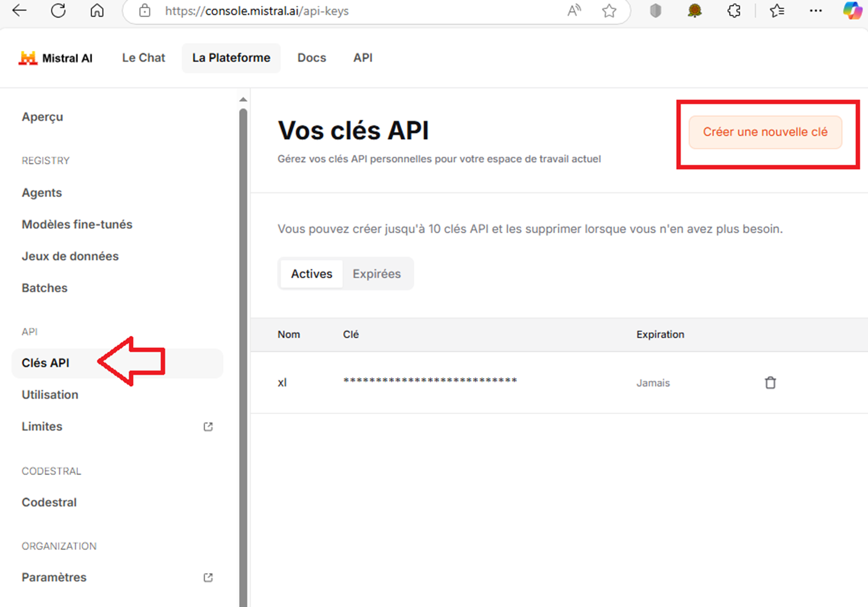Open browser home page icon
Viewport: 868px width, 607px height.
[x=97, y=11]
